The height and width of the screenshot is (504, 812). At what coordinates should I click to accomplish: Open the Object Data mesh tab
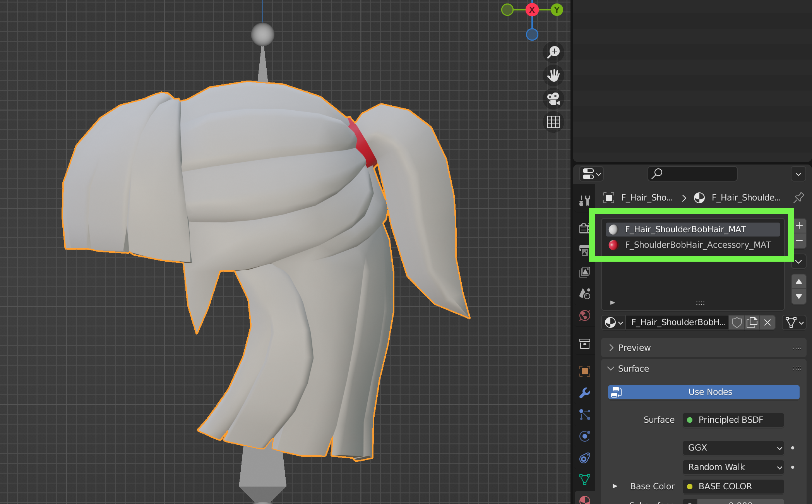pos(584,480)
